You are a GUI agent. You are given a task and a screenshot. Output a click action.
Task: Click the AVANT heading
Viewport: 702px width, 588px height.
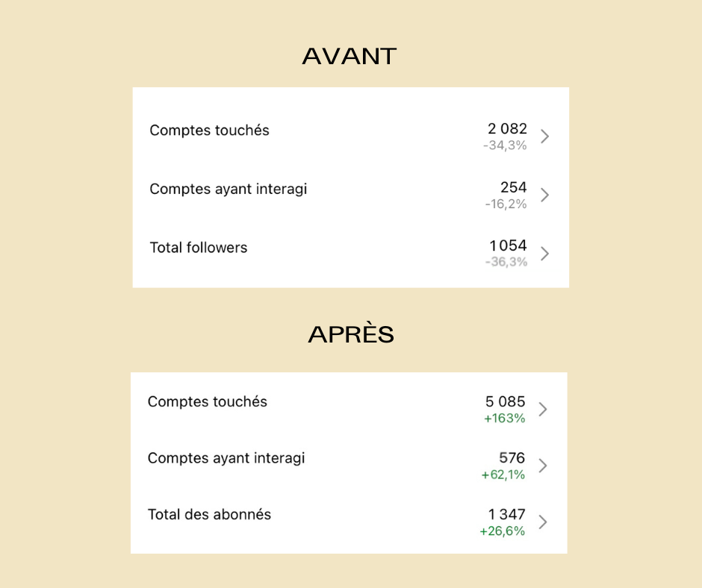pos(350,57)
